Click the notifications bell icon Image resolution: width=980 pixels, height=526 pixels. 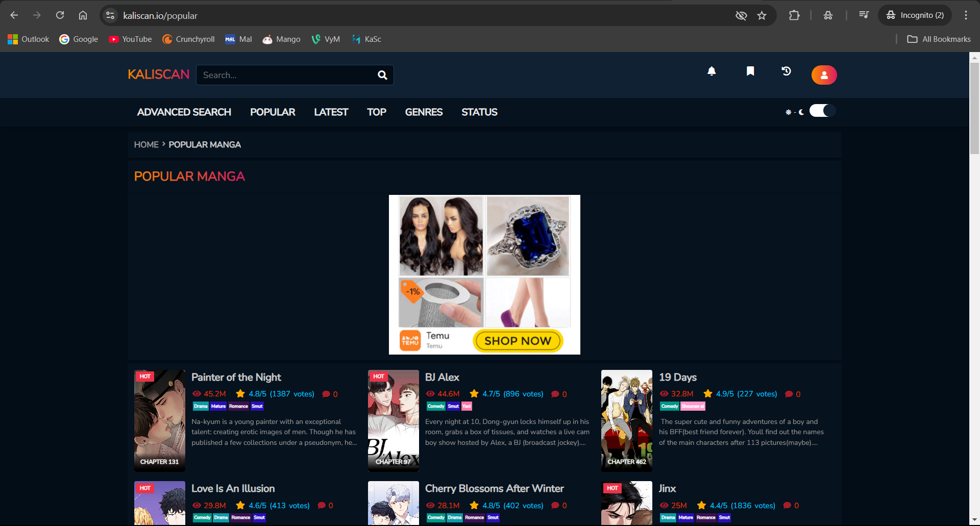point(712,71)
